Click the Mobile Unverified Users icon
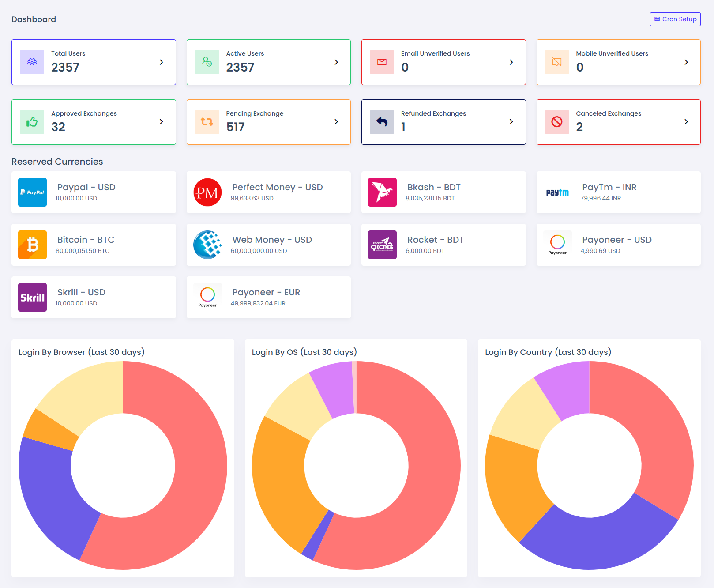This screenshot has width=714, height=588. click(557, 62)
